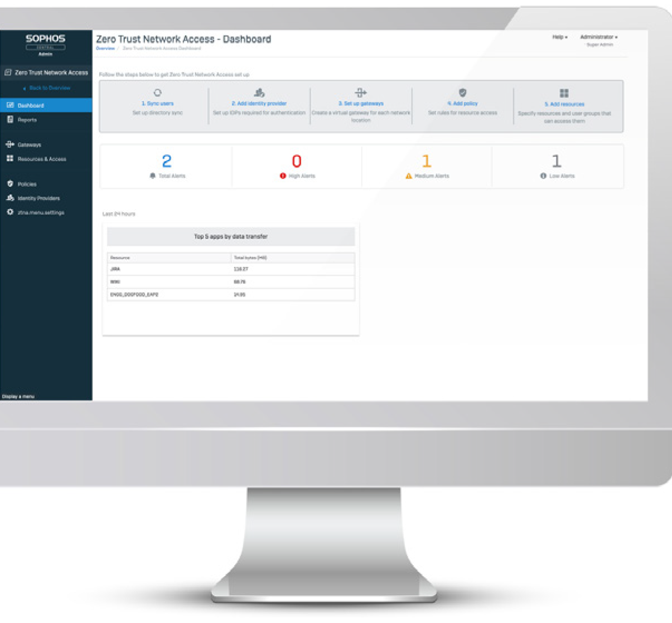Click the Low Alerts info icon
The height and width of the screenshot is (623, 672).
pyautogui.click(x=543, y=176)
